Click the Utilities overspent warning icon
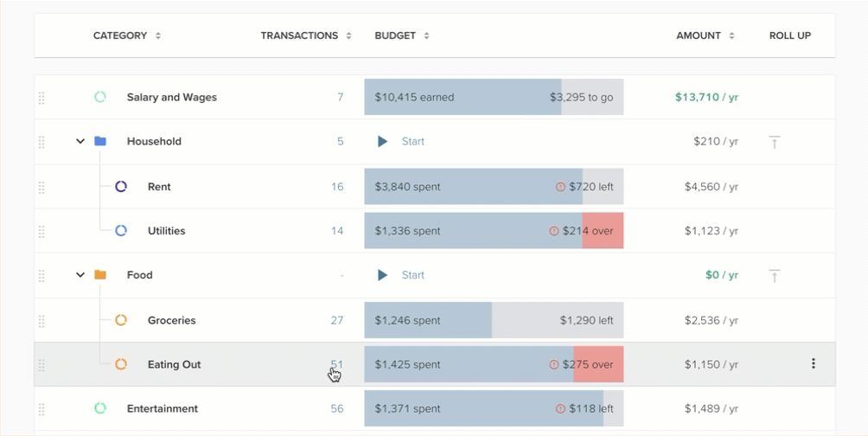 554,231
